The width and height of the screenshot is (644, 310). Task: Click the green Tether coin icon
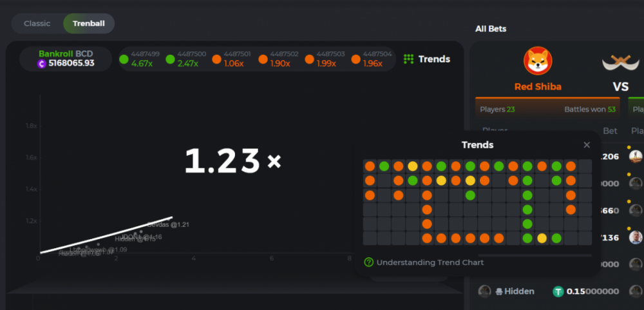coord(558,291)
